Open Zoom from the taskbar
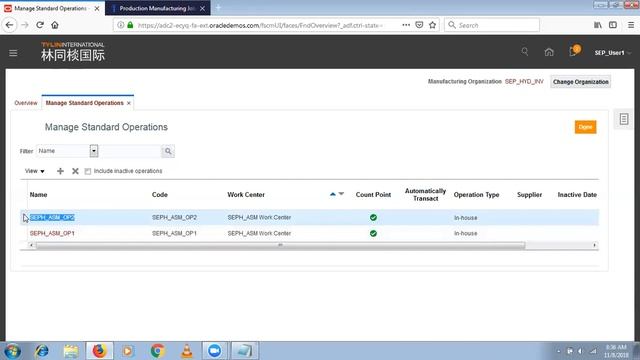Viewport: 640px width, 360px height. click(x=214, y=351)
